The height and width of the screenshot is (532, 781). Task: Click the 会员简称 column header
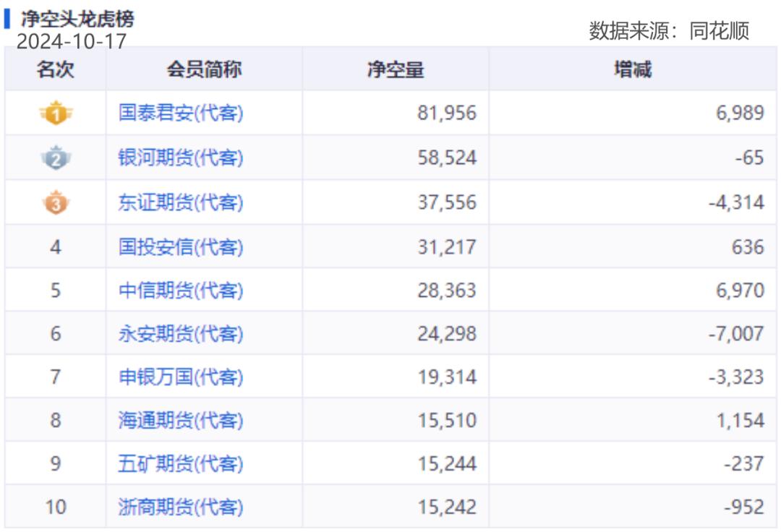(x=204, y=69)
